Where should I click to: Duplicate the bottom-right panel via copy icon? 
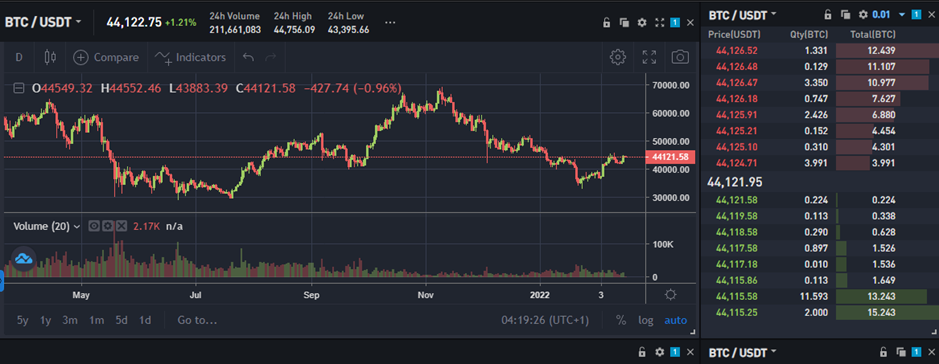tap(901, 352)
